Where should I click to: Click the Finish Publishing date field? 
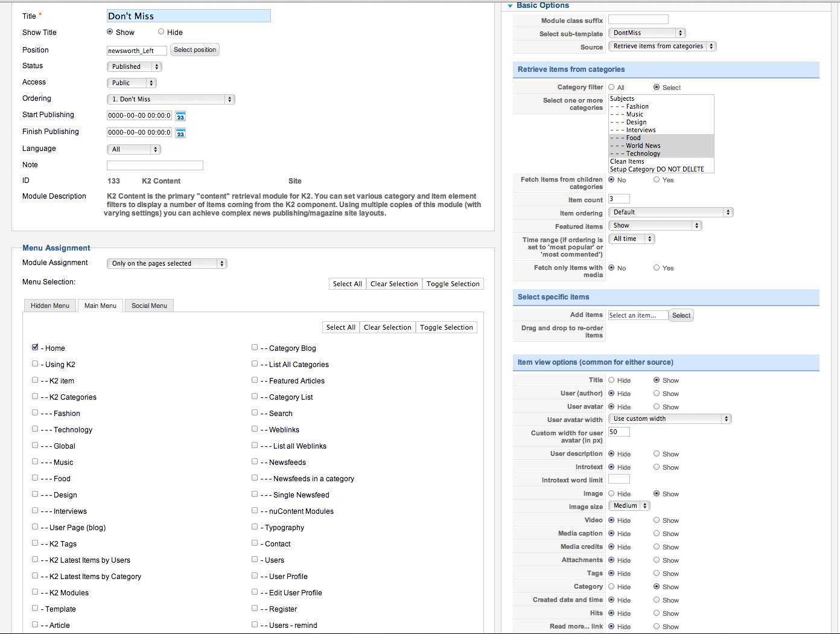coord(139,132)
